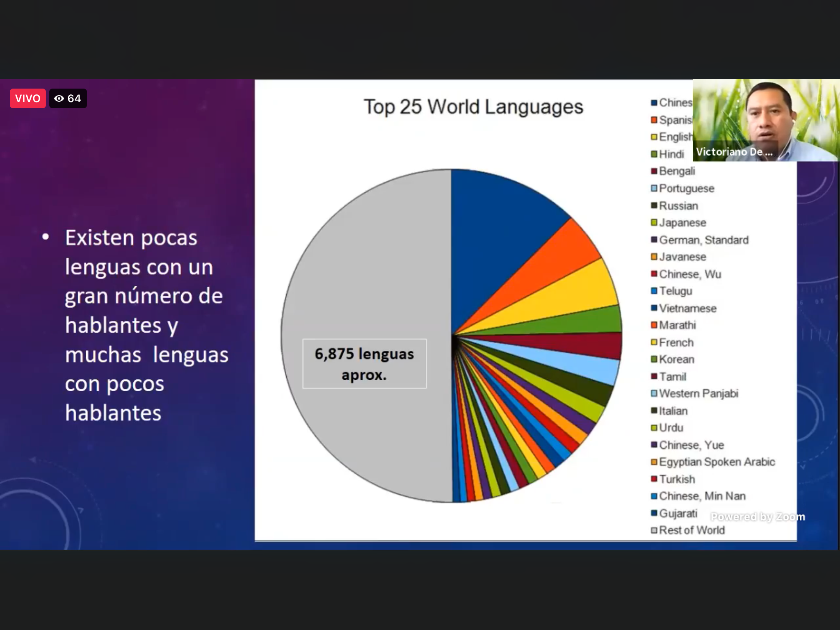Click the Bengali maroon legend swatch

pyautogui.click(x=654, y=171)
